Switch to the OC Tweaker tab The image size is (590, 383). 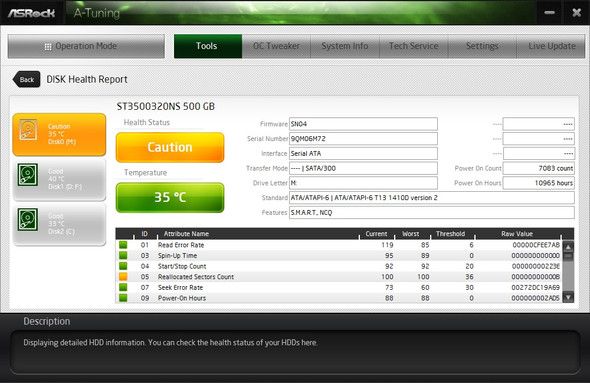click(276, 46)
